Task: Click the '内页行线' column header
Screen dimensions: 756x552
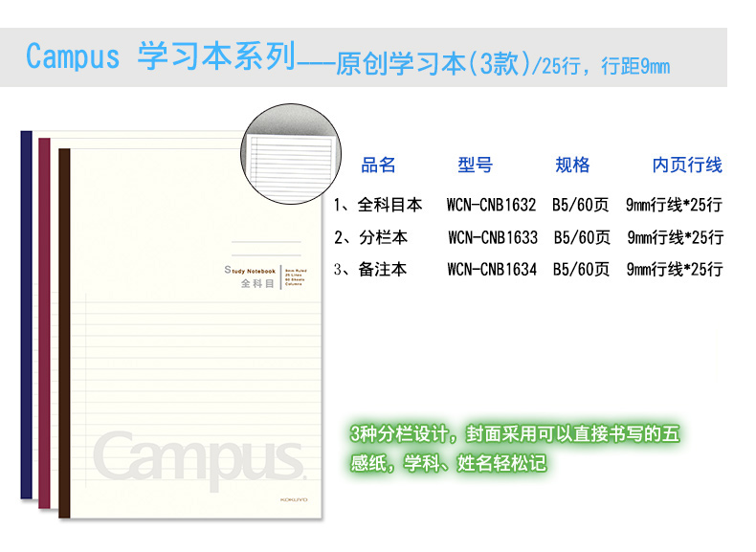Action: click(x=687, y=165)
